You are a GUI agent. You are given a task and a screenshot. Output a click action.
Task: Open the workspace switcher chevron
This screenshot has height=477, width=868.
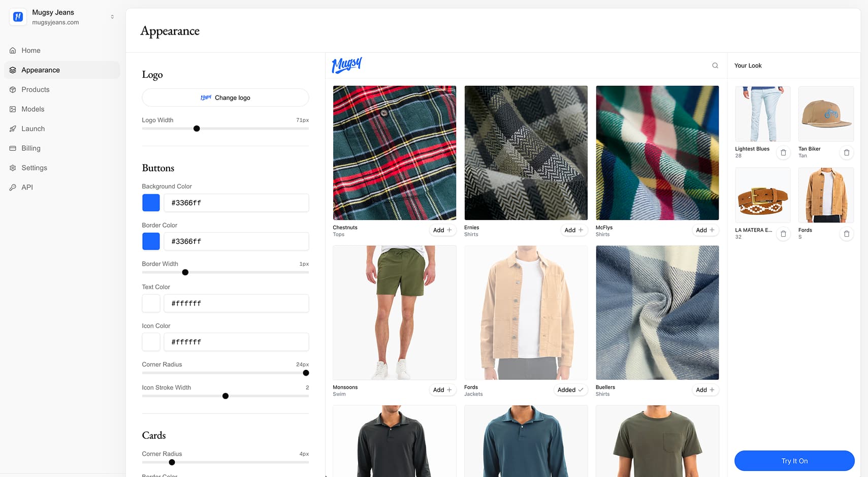(x=112, y=16)
